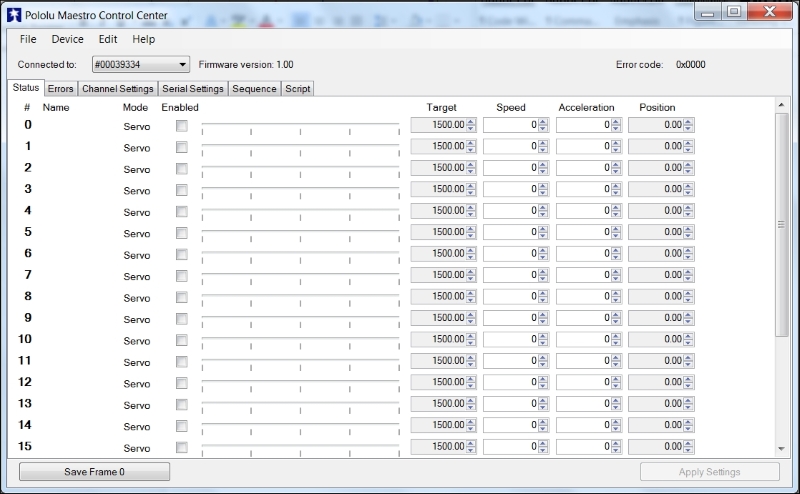Enable servo channel 5 checkbox

click(182, 233)
